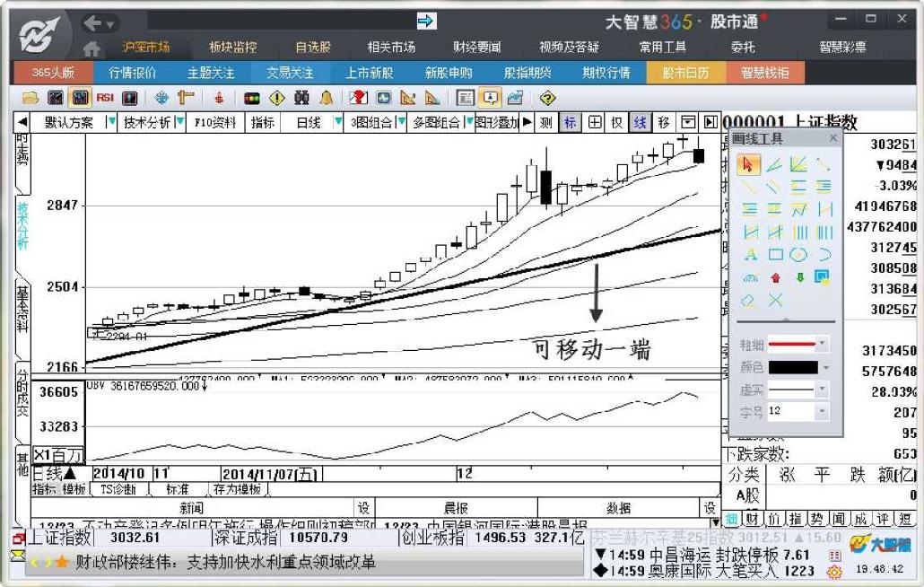Open the 自选股 menu
This screenshot has width=924, height=587.
[x=313, y=48]
